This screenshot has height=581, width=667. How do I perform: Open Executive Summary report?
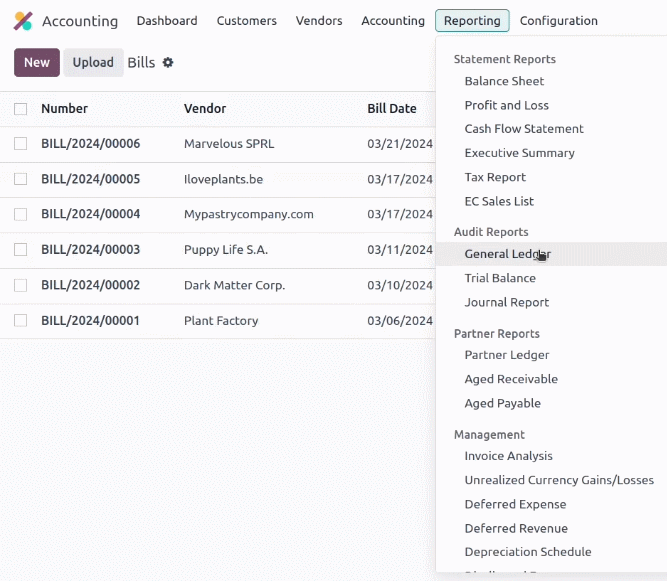[x=519, y=153]
